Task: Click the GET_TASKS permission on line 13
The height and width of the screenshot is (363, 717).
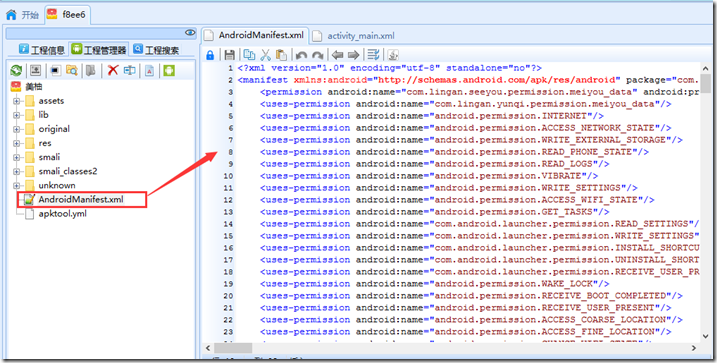Action: (434, 212)
